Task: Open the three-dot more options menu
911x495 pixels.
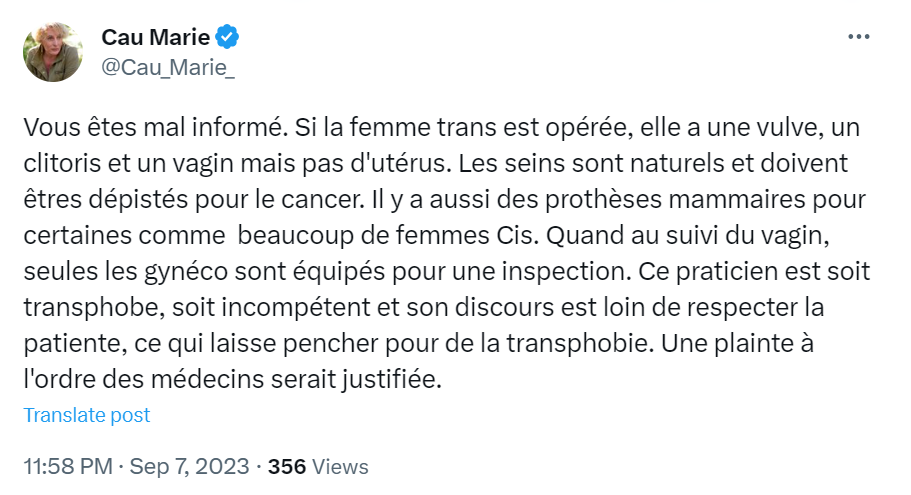Action: [x=858, y=37]
